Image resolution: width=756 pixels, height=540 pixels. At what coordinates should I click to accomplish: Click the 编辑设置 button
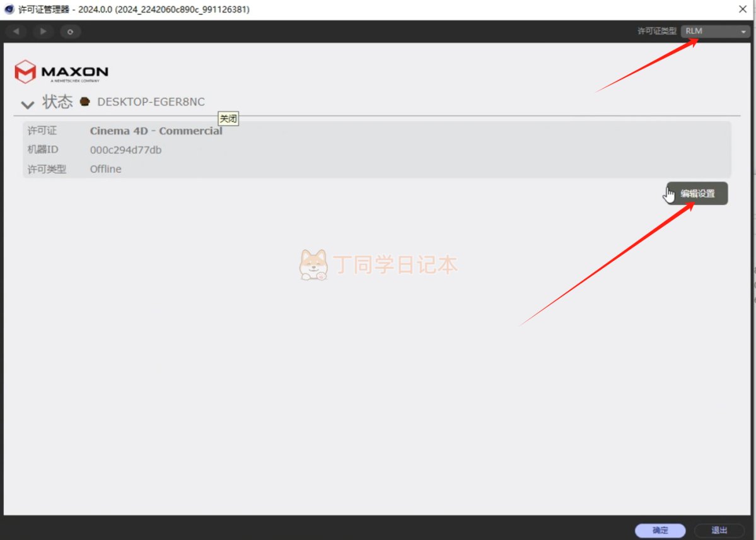pyautogui.click(x=697, y=194)
